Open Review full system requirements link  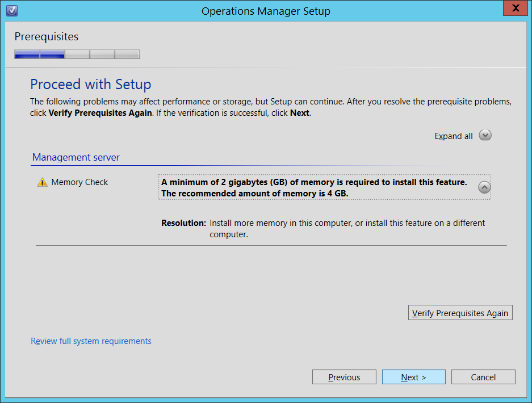click(91, 341)
